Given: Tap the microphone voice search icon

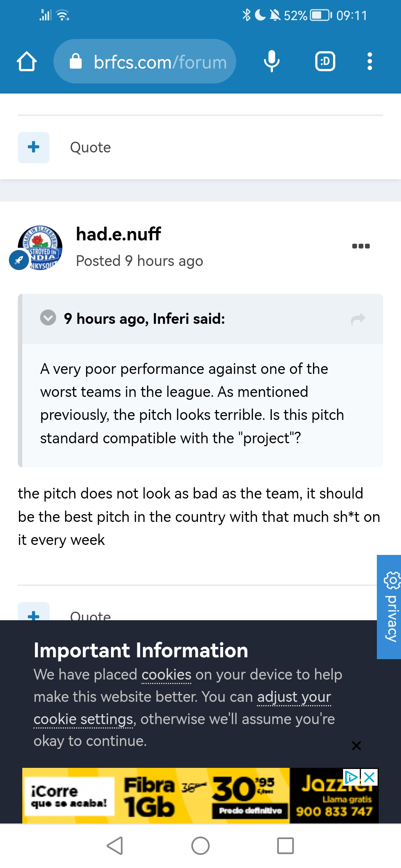Looking at the screenshot, I should point(271,61).
